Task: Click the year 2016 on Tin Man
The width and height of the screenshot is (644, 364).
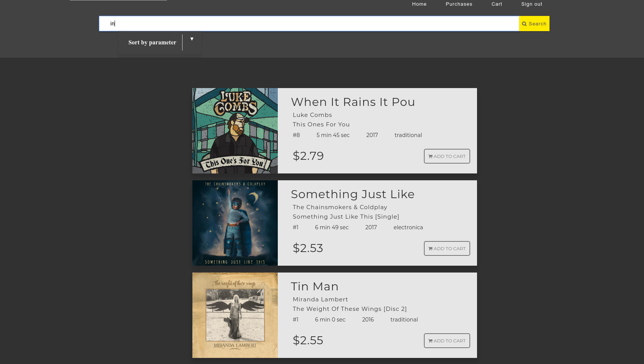Action: point(368,320)
